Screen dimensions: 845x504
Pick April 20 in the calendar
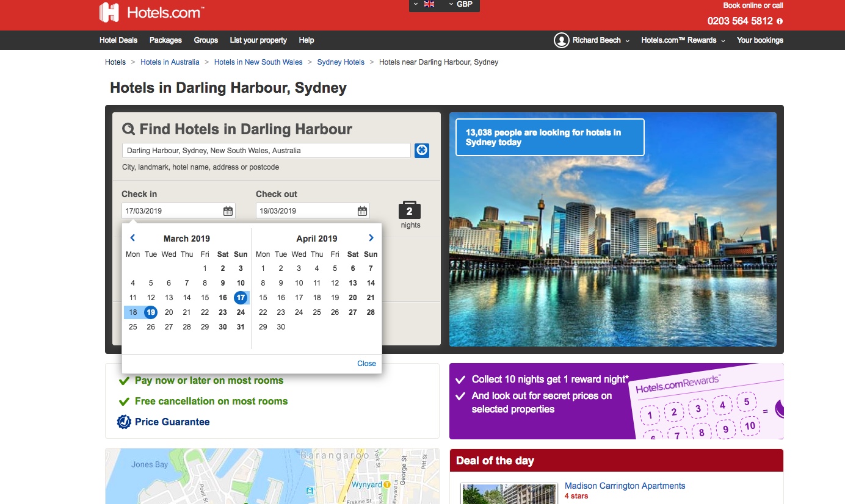353,298
